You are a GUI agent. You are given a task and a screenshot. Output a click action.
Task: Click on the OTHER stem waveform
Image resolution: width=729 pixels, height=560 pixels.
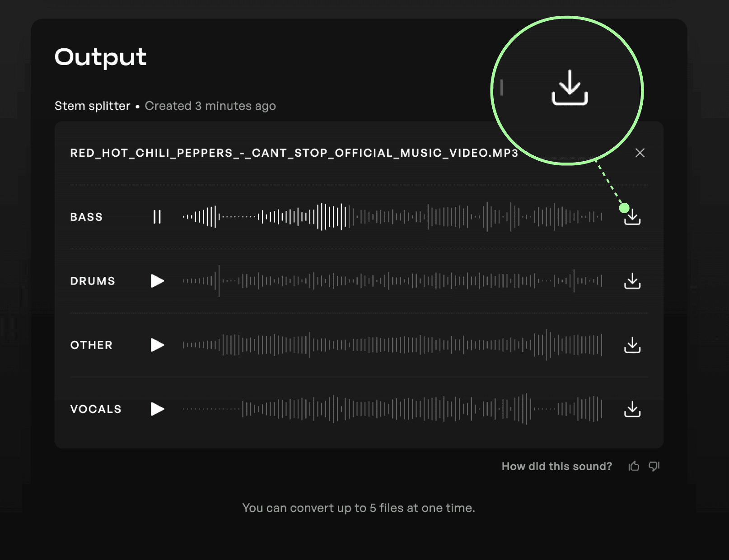click(392, 345)
